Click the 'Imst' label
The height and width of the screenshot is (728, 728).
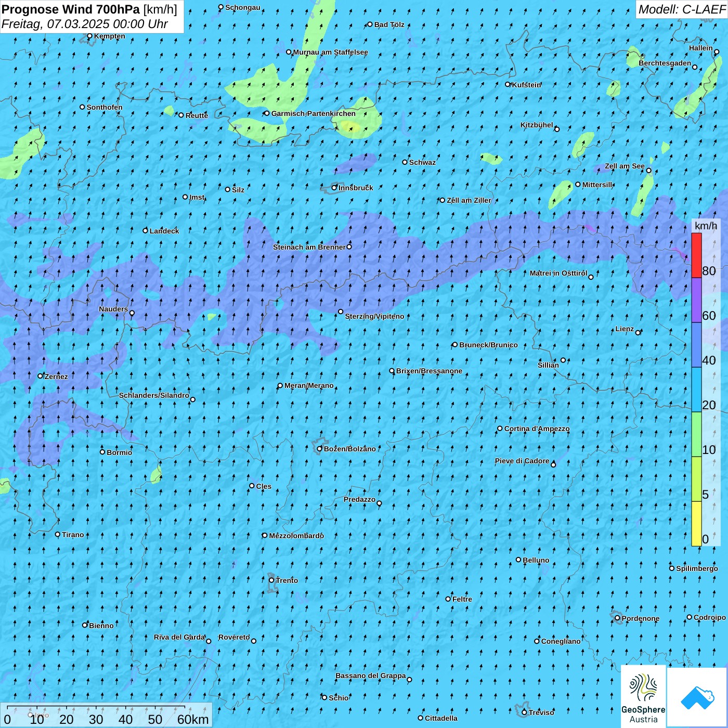point(197,197)
